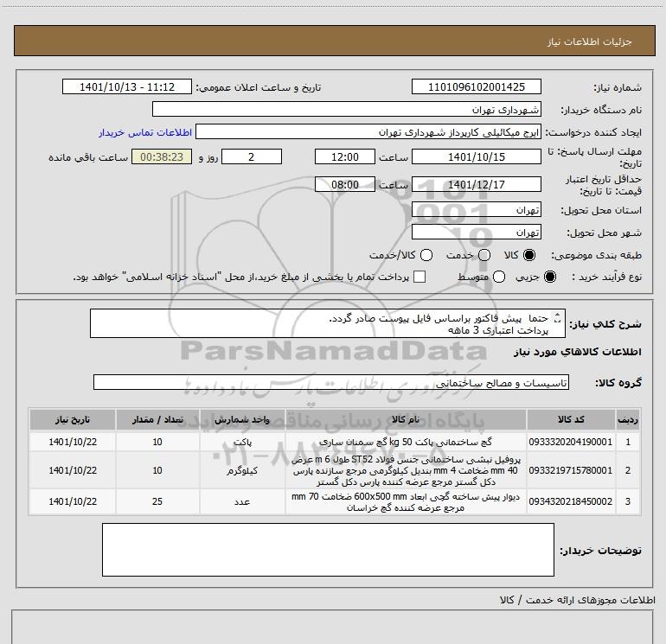Click the price validity date 1401/12/17
Screen dimensions: 666x644
click(x=476, y=184)
